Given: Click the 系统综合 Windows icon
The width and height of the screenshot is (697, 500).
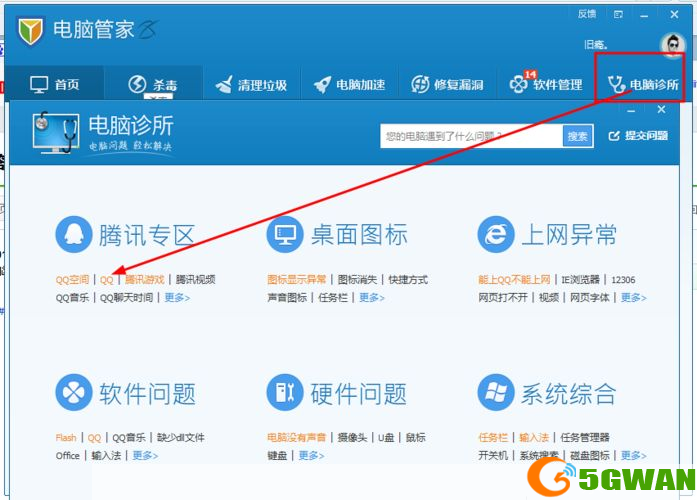Looking at the screenshot, I should [496, 392].
